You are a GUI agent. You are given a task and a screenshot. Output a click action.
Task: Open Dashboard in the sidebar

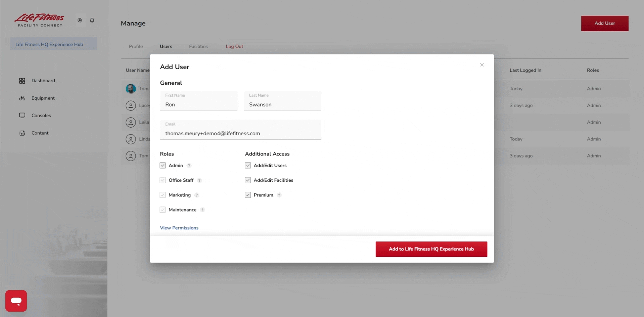pyautogui.click(x=43, y=81)
